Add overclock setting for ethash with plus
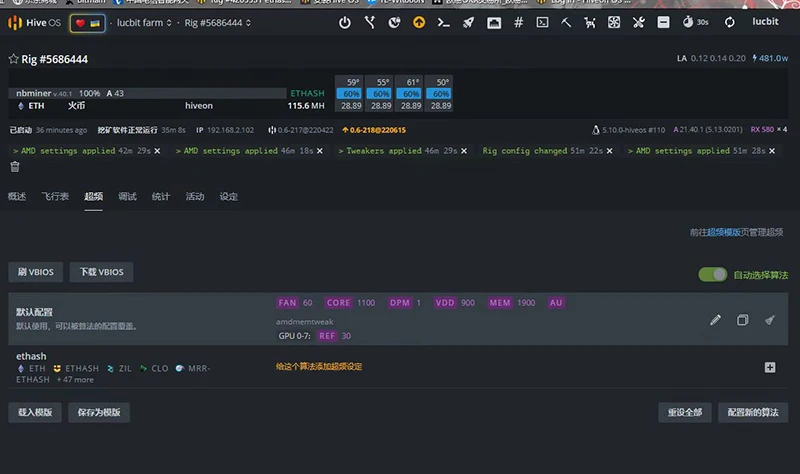 [x=770, y=367]
